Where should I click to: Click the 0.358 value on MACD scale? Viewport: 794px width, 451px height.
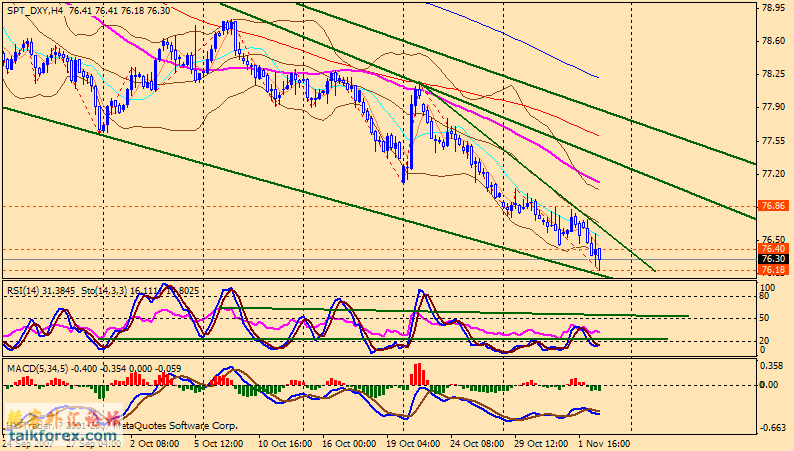[x=773, y=365]
